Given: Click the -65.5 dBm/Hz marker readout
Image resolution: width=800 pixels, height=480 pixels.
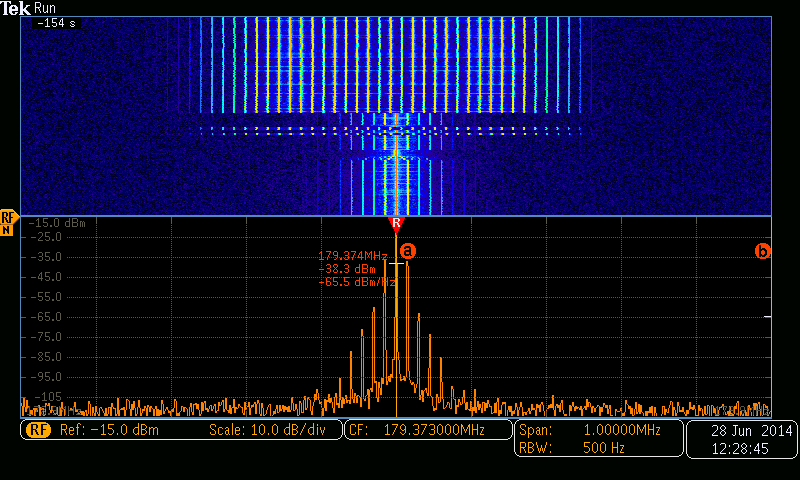Looking at the screenshot, I should tap(357, 282).
